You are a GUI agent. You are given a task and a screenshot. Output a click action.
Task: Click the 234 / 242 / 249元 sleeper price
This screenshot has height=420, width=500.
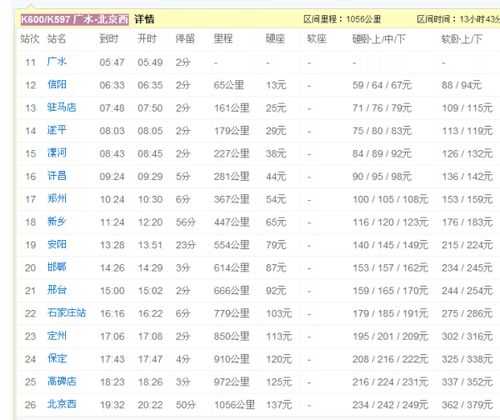click(390, 405)
